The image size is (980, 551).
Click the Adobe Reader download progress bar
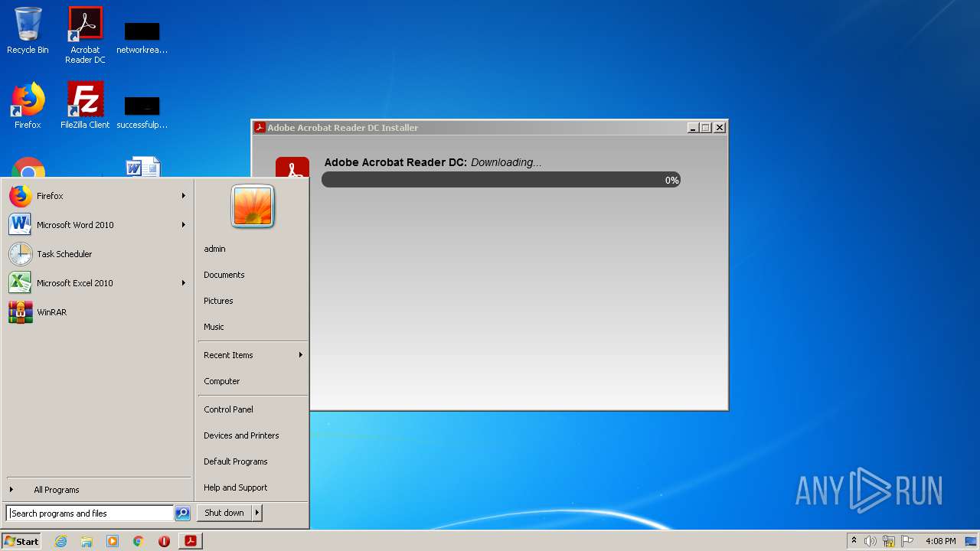[501, 180]
